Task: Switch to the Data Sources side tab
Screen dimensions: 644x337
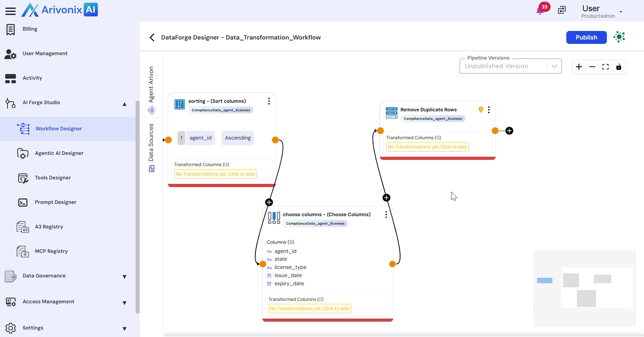Action: (x=151, y=147)
